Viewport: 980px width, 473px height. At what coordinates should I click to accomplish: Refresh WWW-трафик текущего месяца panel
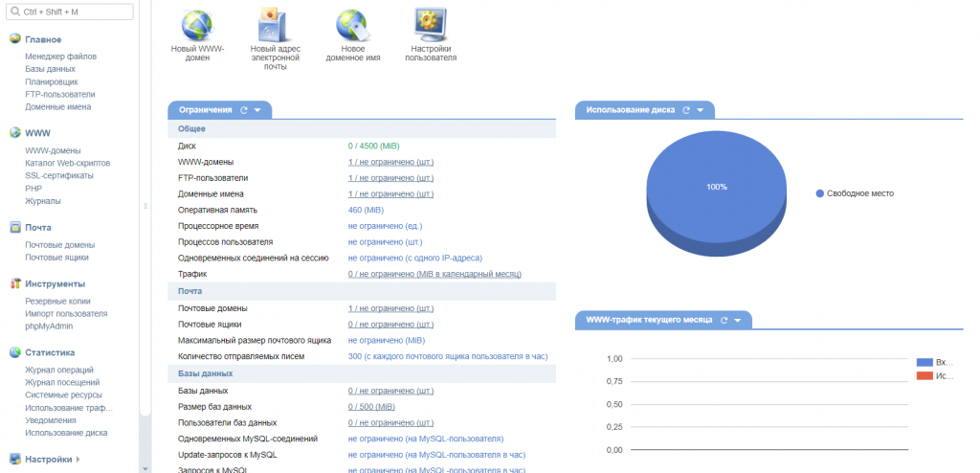[724, 320]
